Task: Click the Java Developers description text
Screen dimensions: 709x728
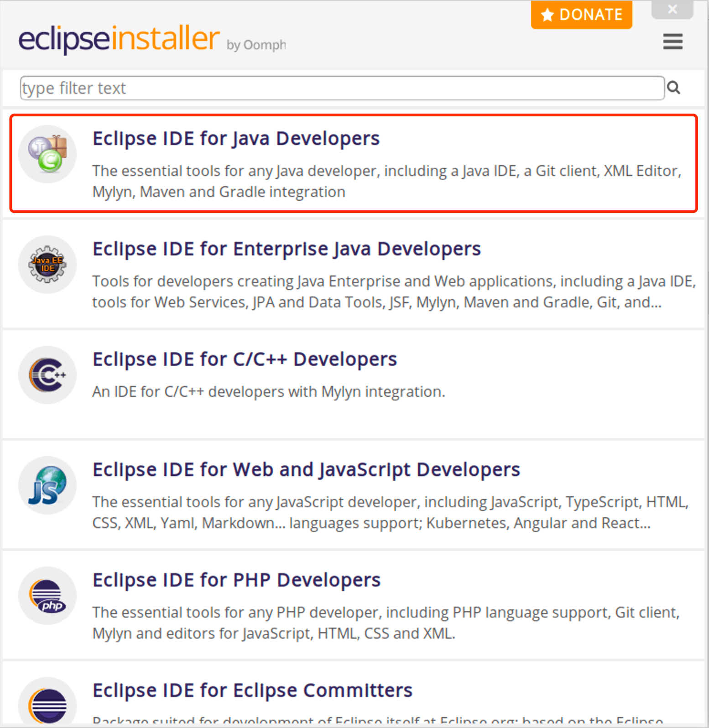Action: 387,181
